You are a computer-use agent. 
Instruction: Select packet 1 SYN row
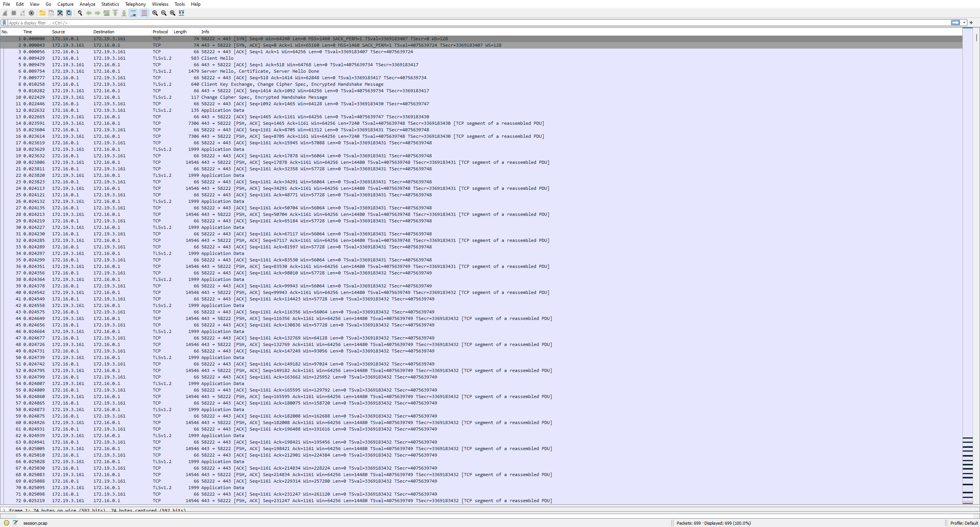[x=481, y=39]
